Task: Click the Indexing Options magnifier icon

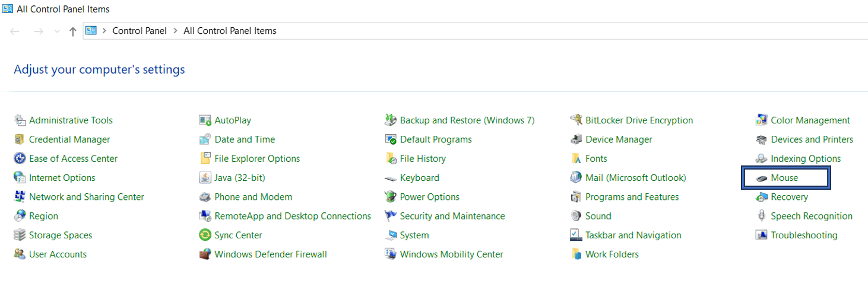Action: (761, 158)
